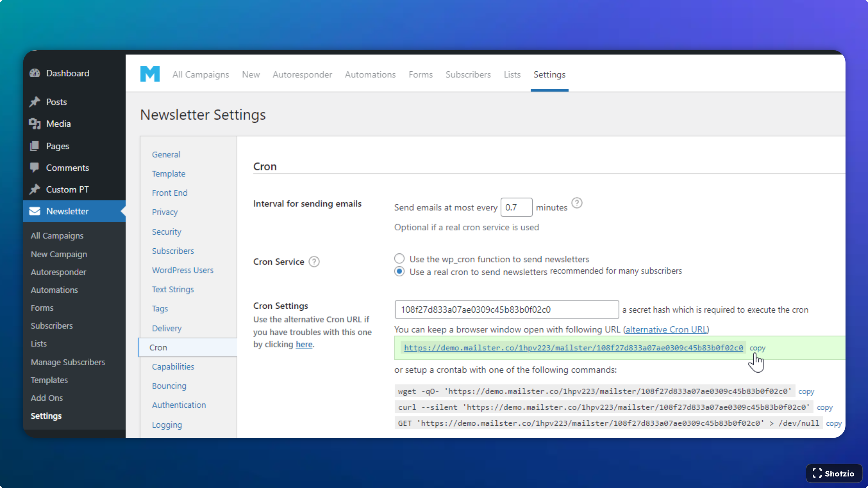
Task: Click the Dashboard gauge icon
Action: (35, 73)
